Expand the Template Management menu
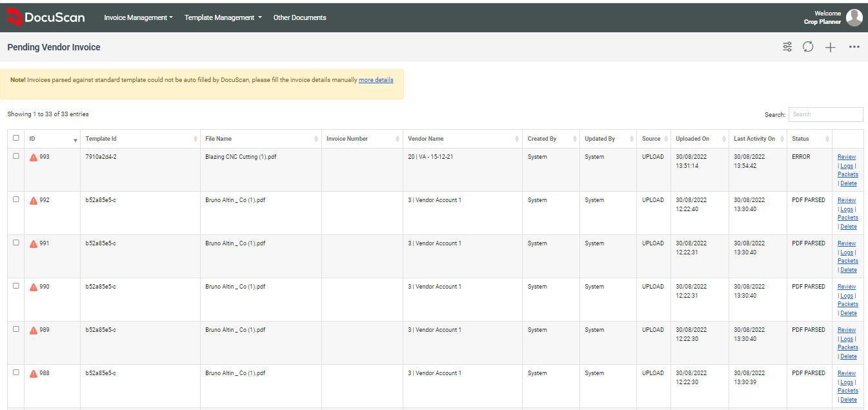This screenshot has height=410, width=868. (222, 17)
